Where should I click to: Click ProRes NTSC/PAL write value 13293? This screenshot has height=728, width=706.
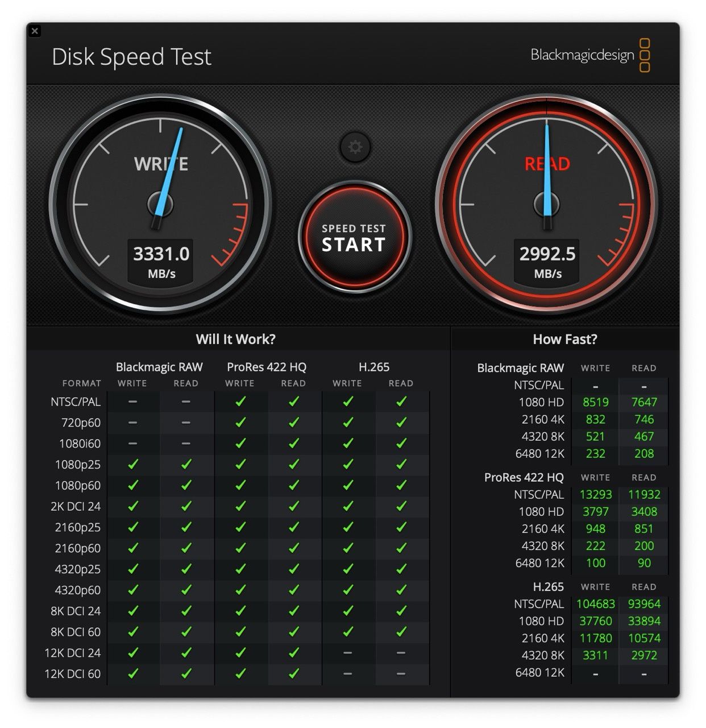point(596,494)
